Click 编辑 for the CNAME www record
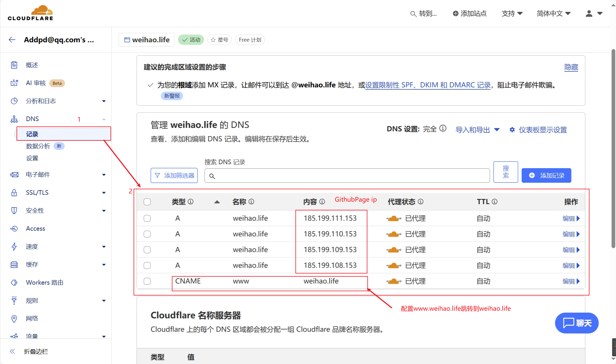 point(571,281)
